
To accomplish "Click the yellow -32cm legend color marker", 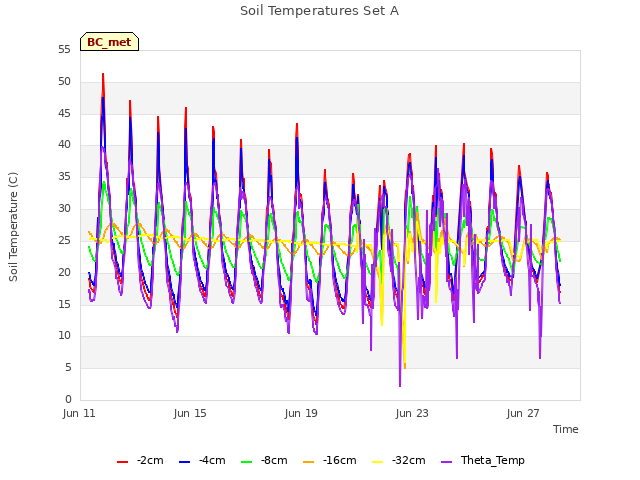I will point(378,462).
